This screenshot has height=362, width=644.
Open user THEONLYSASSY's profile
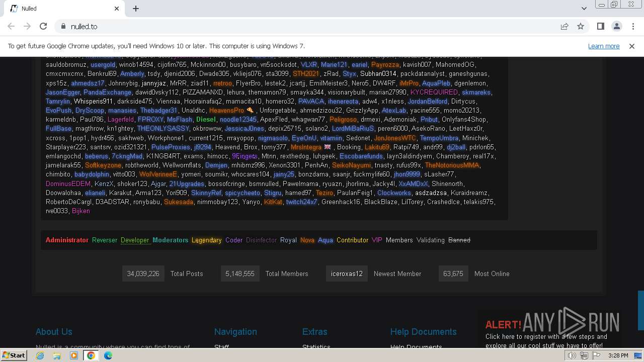coord(163,128)
